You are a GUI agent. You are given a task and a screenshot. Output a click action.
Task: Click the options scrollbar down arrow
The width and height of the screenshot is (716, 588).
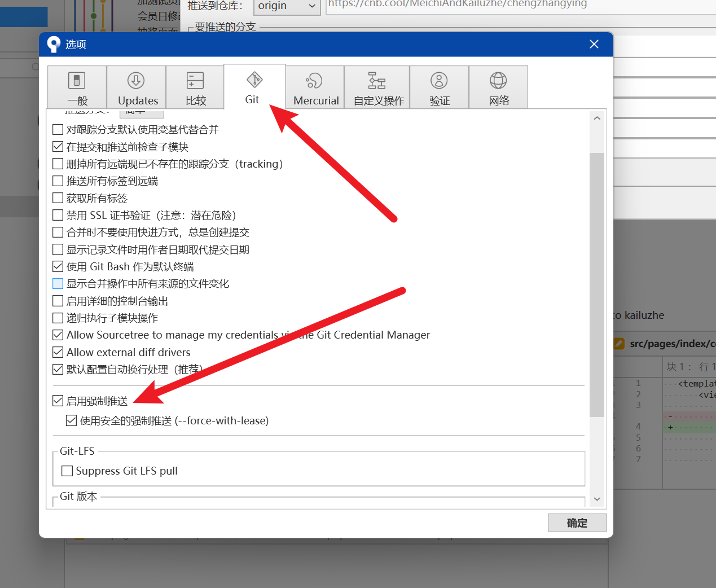click(597, 499)
